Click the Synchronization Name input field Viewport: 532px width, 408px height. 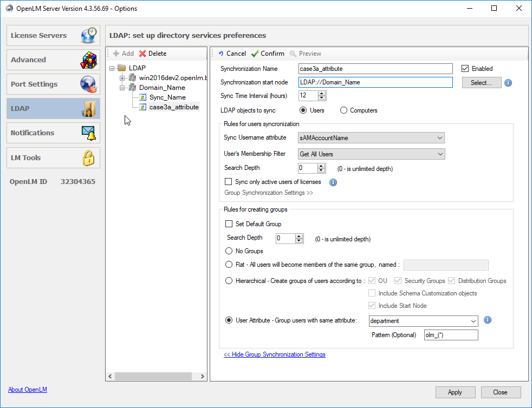[x=375, y=69]
